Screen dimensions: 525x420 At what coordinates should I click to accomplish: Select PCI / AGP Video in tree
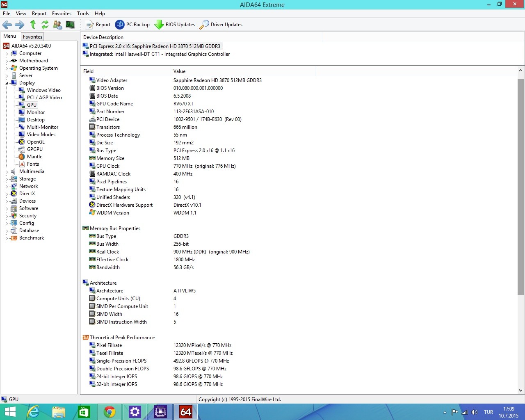tap(44, 98)
